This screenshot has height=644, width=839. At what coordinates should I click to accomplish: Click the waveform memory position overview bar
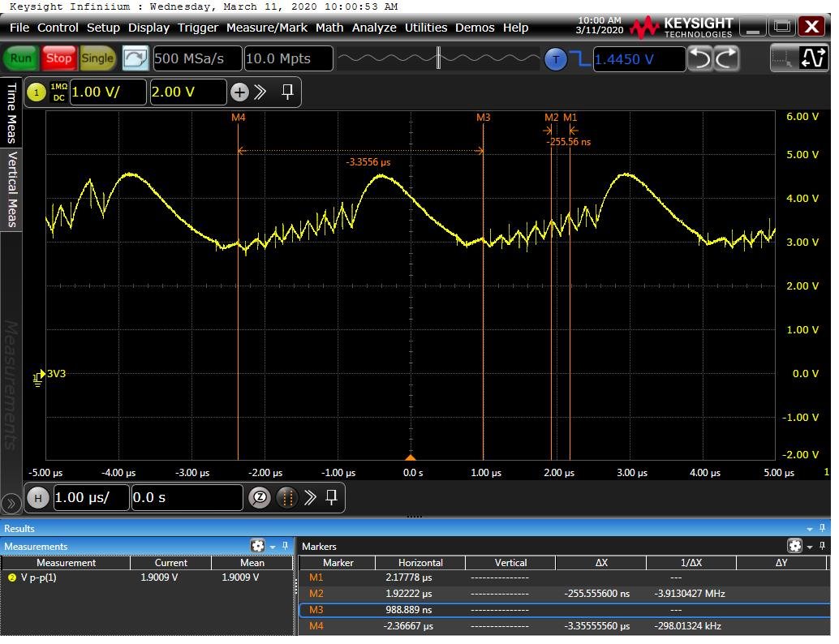point(439,58)
